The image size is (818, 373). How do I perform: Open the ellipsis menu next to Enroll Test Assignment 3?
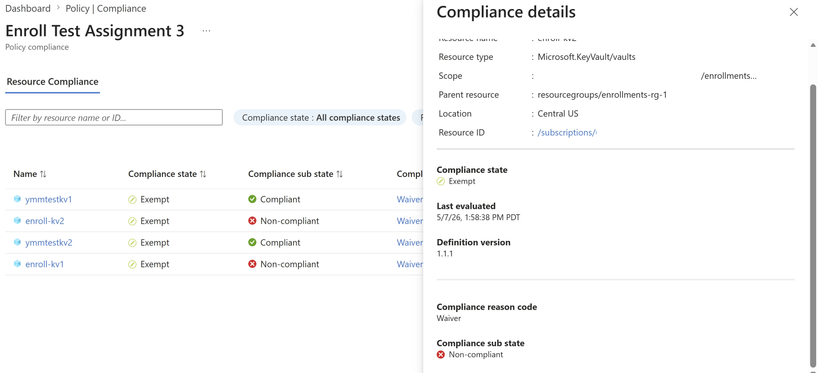coord(207,31)
